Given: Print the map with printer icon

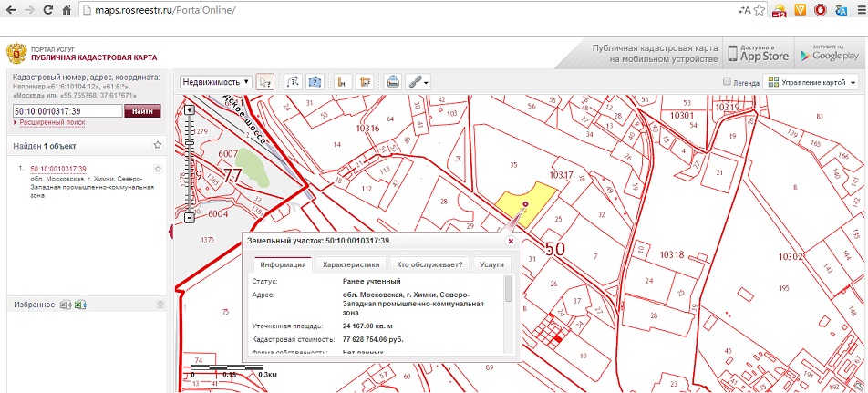Looking at the screenshot, I should click(x=393, y=82).
